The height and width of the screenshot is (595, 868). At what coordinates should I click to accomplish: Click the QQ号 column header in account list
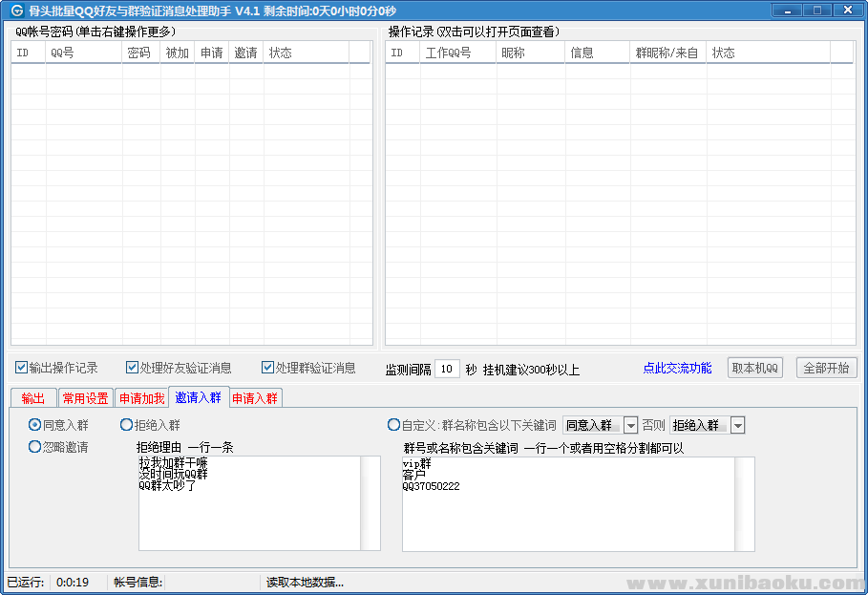83,53
